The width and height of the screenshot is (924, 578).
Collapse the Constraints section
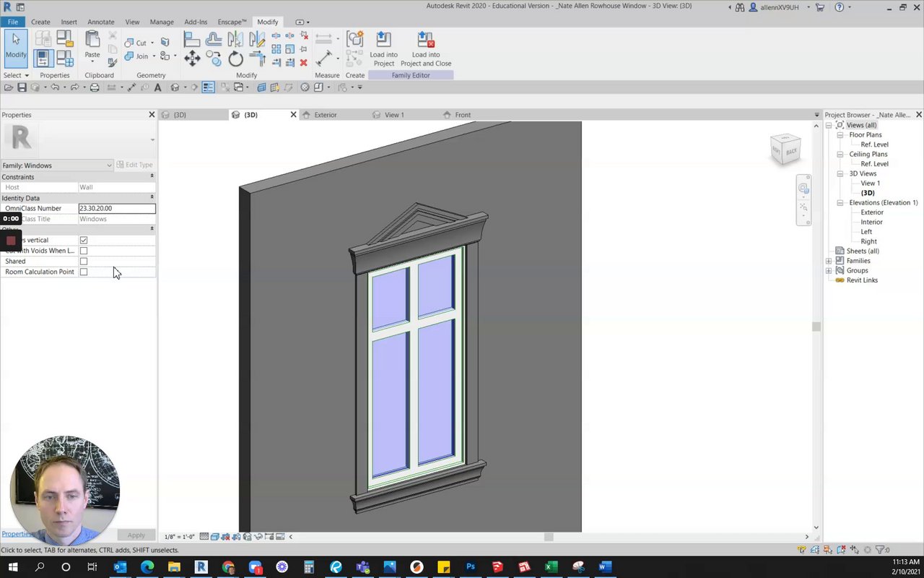coord(152,176)
